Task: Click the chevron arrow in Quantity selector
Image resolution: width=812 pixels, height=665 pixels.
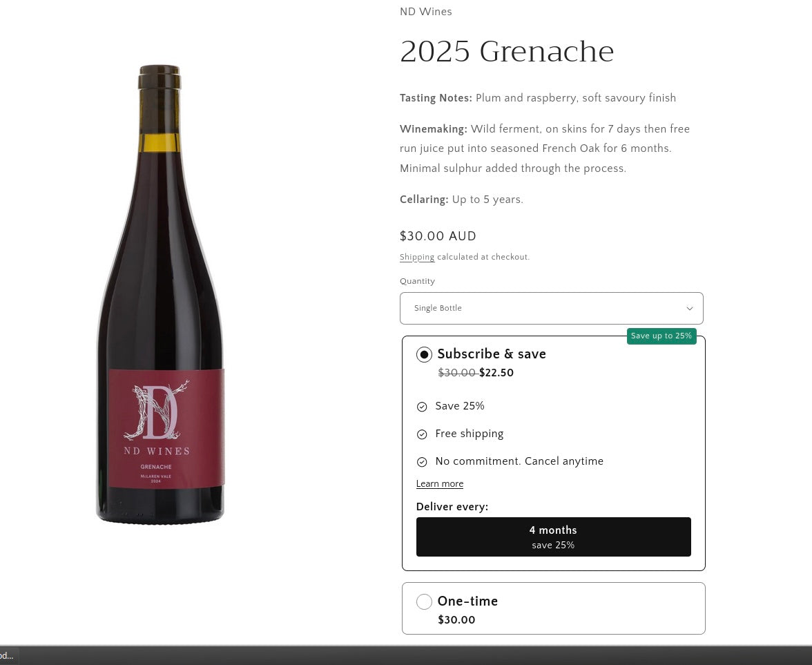Action: [689, 309]
